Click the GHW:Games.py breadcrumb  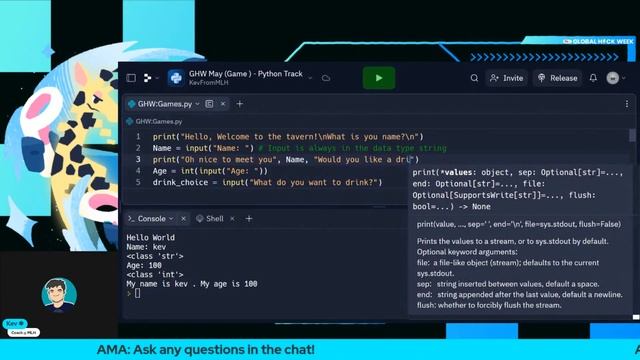pos(158,121)
